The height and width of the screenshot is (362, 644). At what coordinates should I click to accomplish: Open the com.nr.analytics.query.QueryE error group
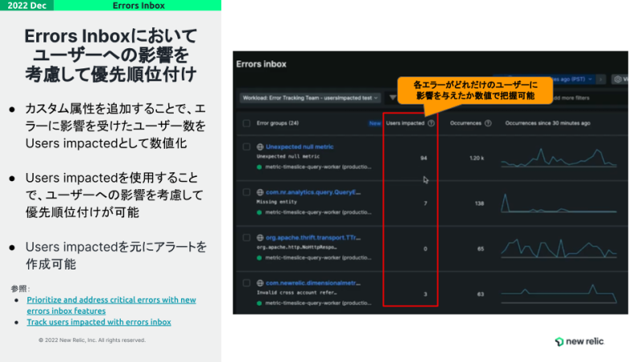click(313, 192)
